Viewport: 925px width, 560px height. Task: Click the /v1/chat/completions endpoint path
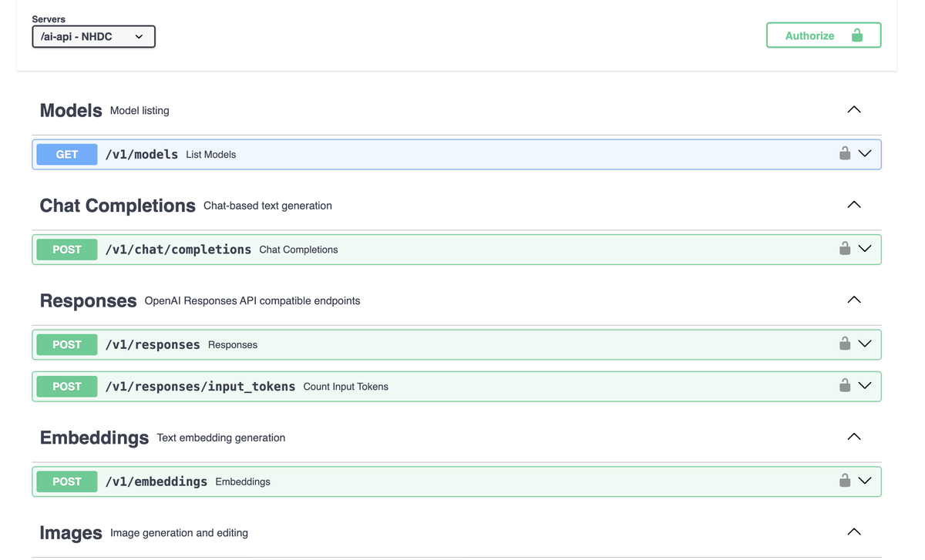tap(178, 250)
